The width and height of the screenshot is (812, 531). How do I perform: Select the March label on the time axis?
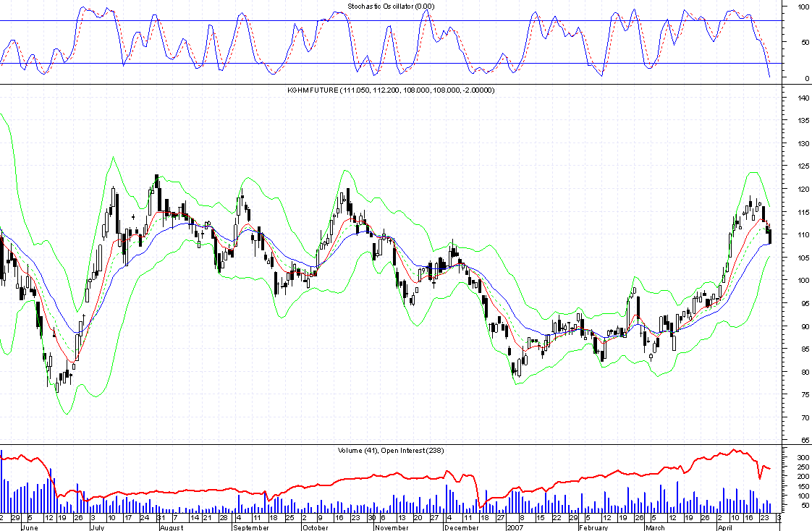click(655, 527)
